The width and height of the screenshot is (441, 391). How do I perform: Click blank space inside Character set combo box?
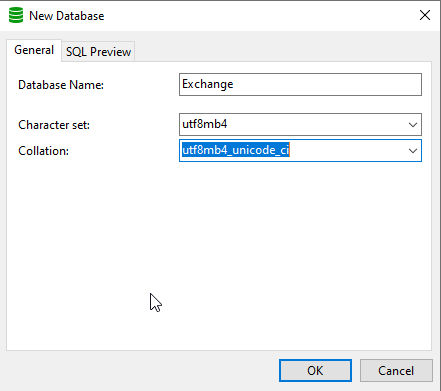point(317,125)
